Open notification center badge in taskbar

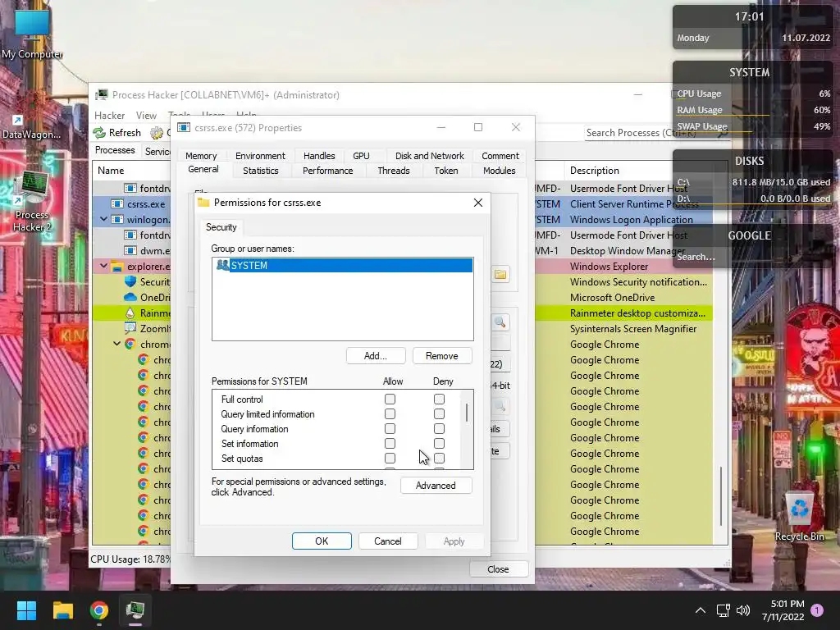pos(817,610)
